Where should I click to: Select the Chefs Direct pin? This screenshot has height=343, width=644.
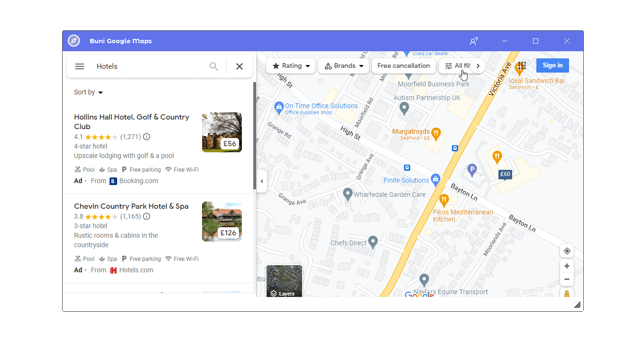coord(373,242)
